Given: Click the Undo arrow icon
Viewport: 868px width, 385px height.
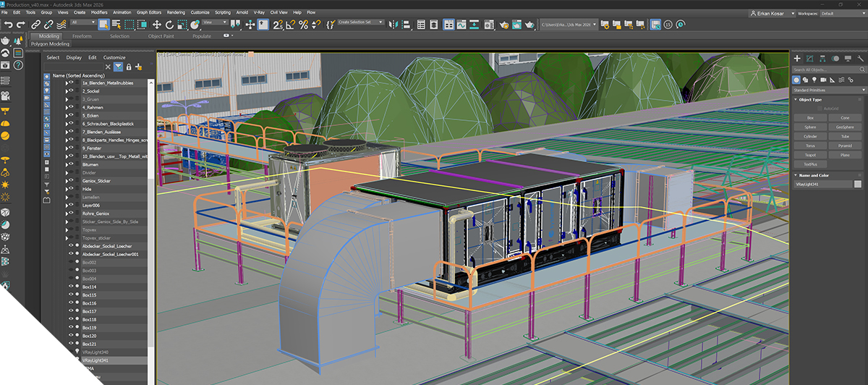Looking at the screenshot, I should pos(8,24).
